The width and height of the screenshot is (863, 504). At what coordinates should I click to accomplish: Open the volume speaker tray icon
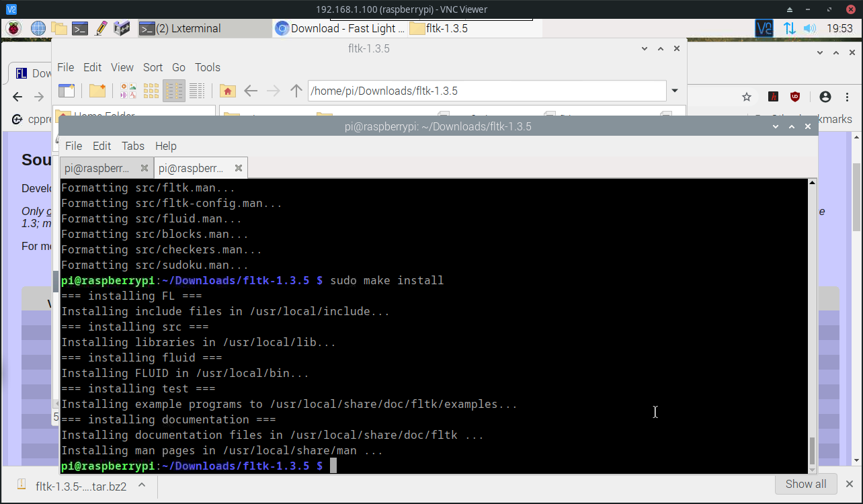pos(809,28)
